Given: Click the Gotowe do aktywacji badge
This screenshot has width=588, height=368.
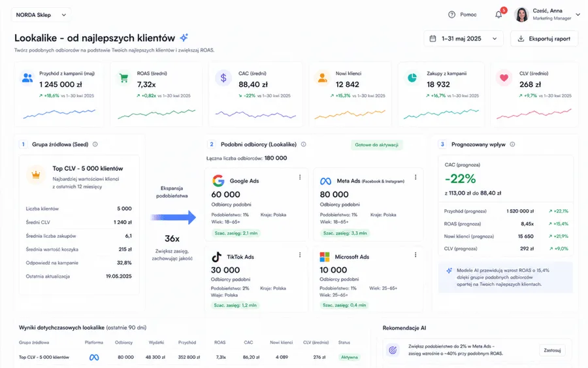Looking at the screenshot, I should (376, 145).
